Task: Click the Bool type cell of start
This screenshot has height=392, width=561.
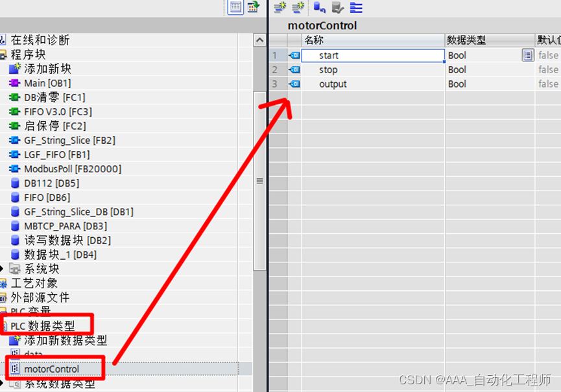Action: 483,55
